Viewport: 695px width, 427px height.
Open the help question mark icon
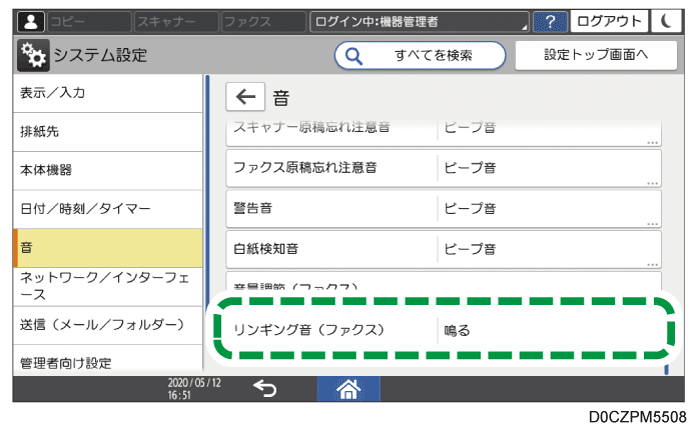tap(550, 21)
